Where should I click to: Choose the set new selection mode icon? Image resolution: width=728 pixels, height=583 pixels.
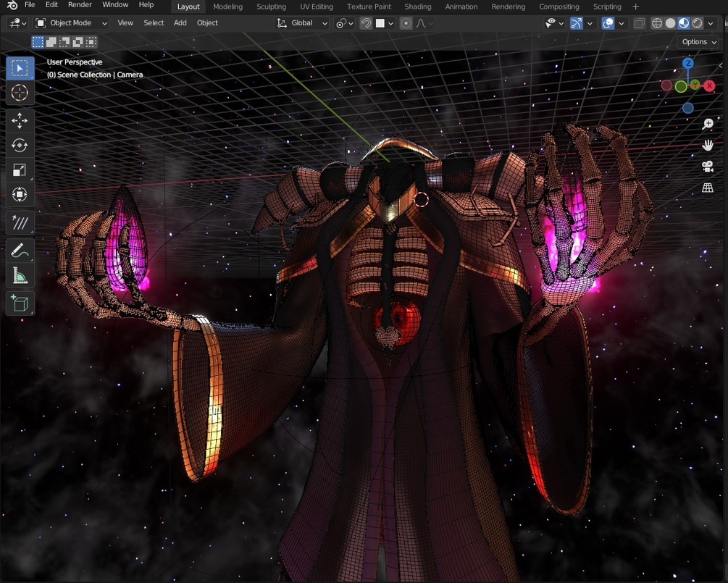pos(38,42)
